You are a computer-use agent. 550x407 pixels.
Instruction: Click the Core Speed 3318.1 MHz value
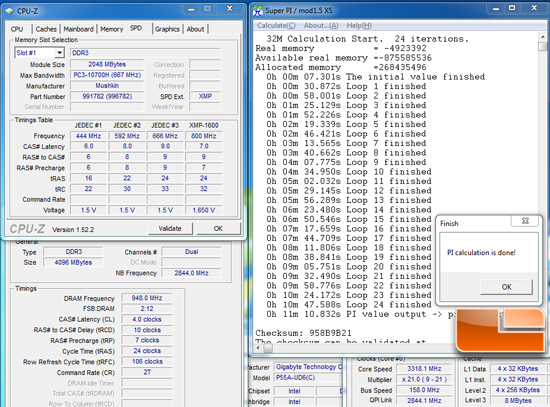[x=424, y=369]
